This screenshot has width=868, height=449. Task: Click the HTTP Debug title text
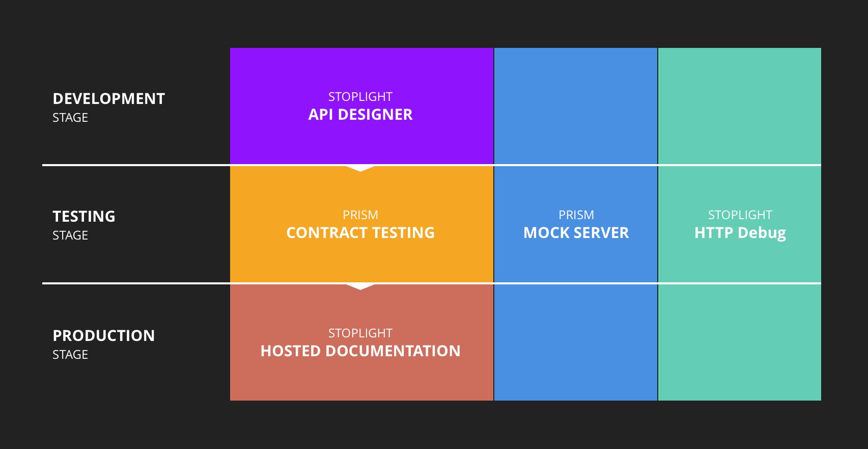pyautogui.click(x=740, y=233)
